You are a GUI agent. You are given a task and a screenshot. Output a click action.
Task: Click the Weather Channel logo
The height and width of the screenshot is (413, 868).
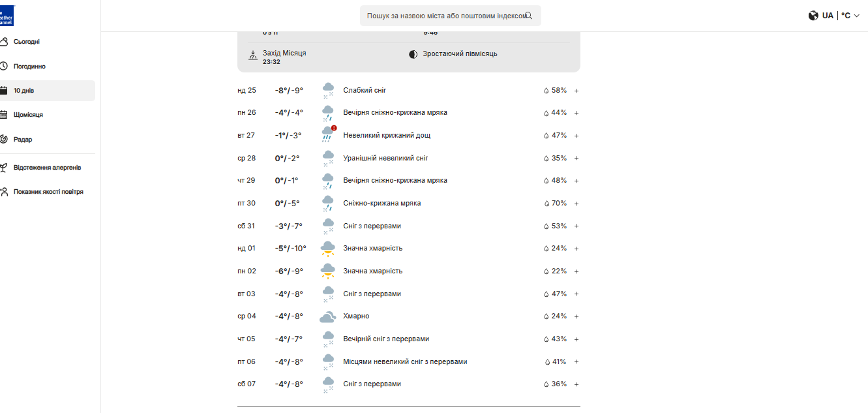point(7,16)
